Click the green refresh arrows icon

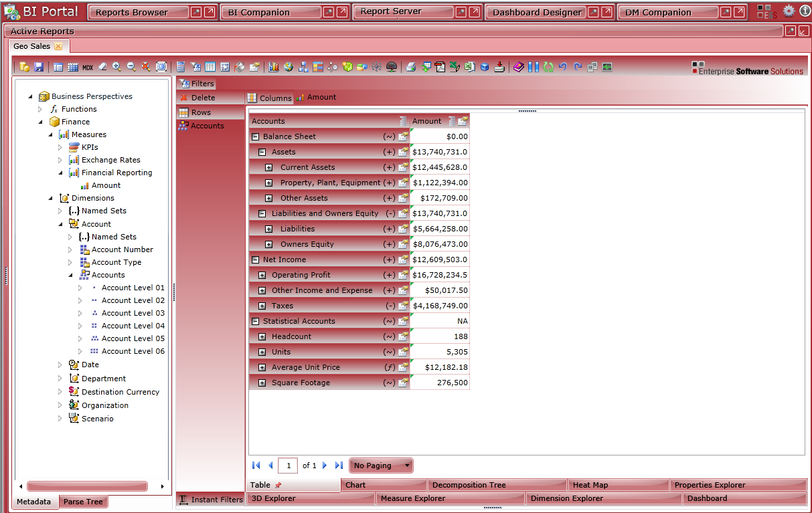(548, 67)
